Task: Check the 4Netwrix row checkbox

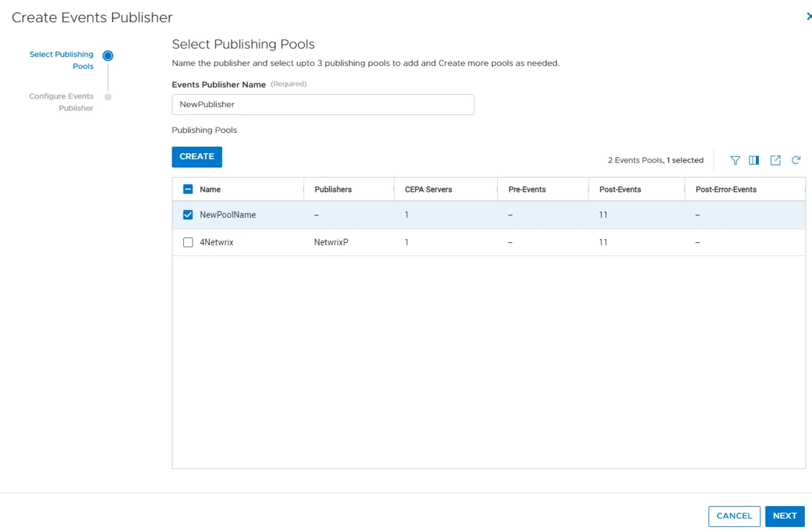Action: [x=188, y=242]
